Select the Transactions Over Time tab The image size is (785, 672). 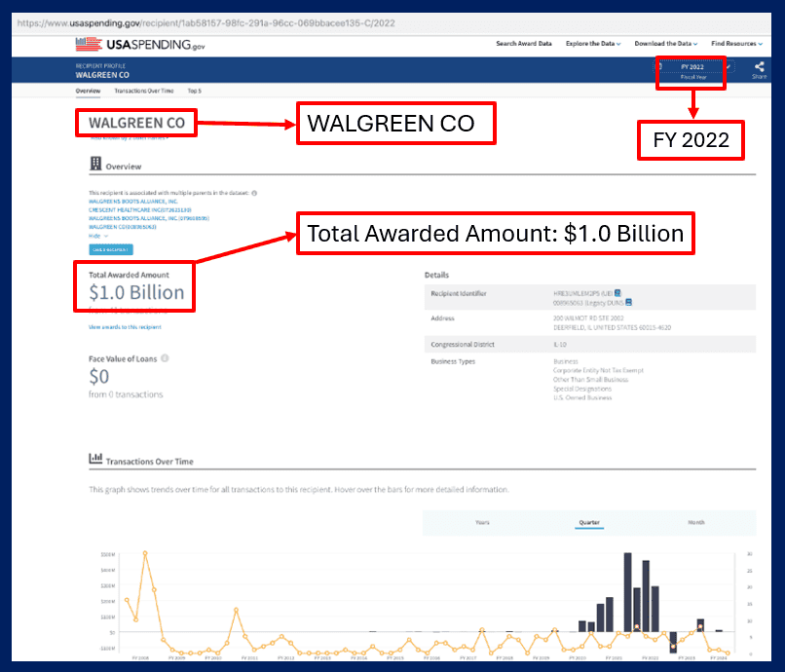144,91
